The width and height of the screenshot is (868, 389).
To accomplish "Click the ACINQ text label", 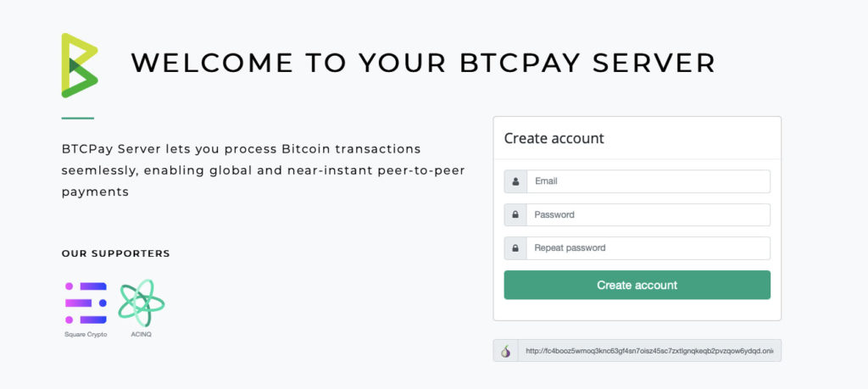I will (142, 335).
